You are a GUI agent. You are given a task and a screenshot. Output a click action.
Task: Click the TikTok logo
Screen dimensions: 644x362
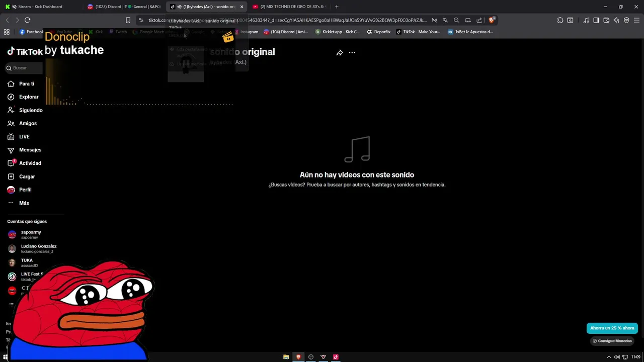[25, 51]
